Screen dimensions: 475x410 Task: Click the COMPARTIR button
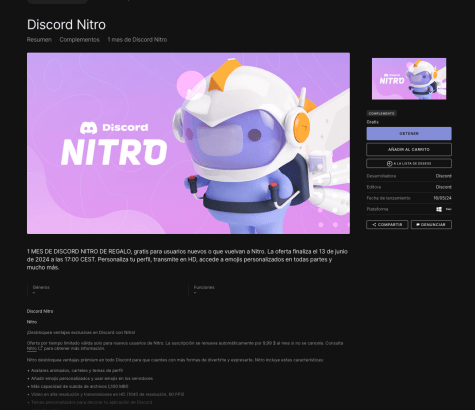click(387, 225)
